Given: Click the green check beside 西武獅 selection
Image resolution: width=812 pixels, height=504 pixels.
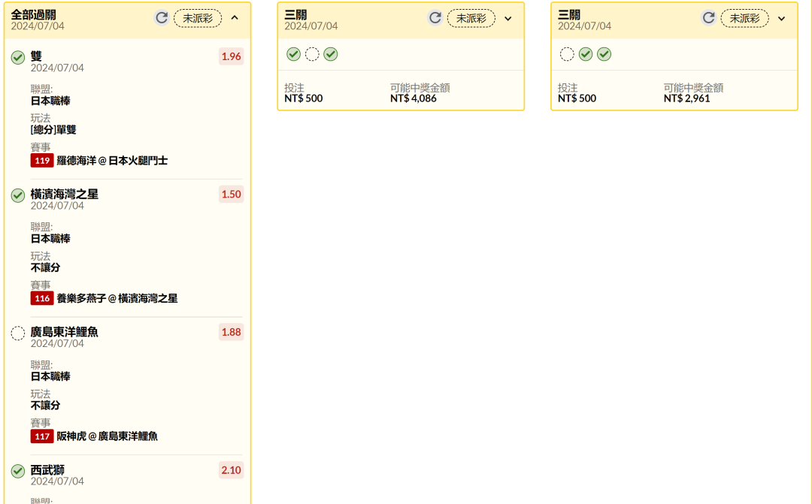Looking at the screenshot, I should 18,471.
